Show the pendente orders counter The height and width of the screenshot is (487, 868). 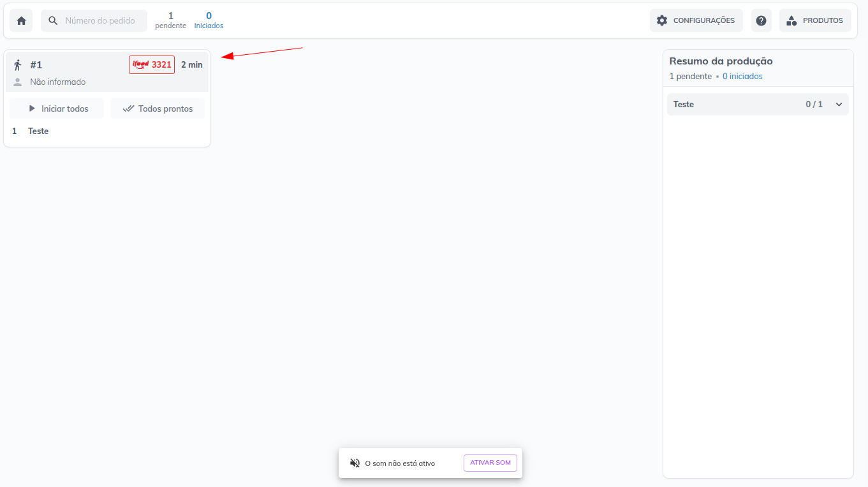pyautogui.click(x=170, y=20)
